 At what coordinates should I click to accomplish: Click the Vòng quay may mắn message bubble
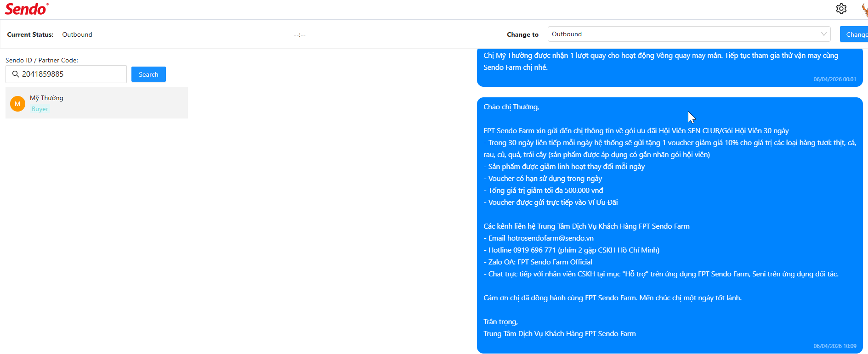pyautogui.click(x=670, y=67)
